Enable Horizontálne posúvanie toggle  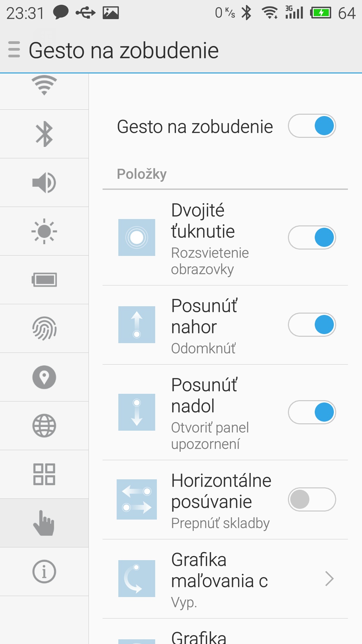click(312, 499)
